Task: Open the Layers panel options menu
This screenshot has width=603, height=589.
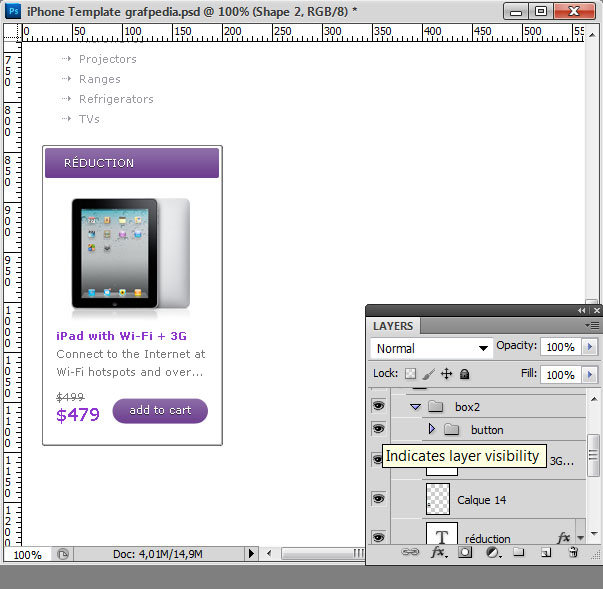Action: click(592, 326)
